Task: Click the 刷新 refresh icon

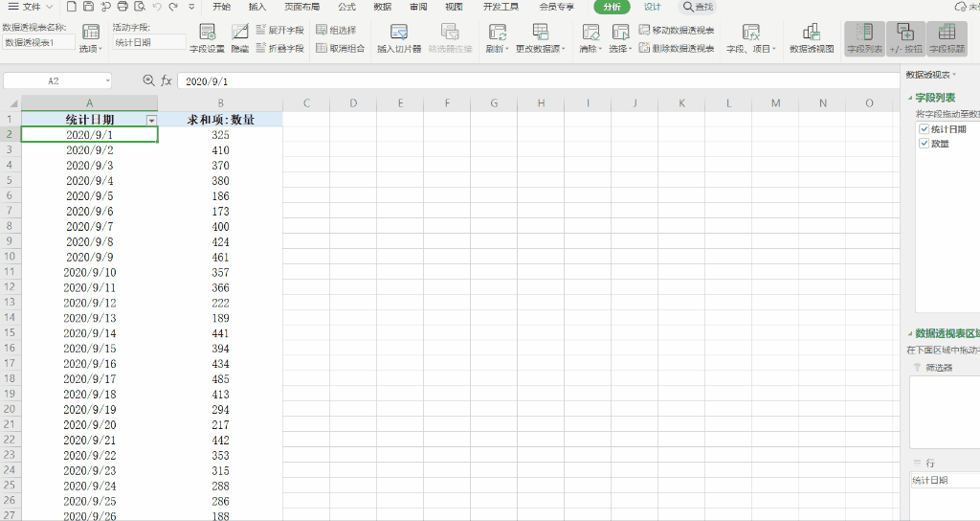Action: point(498,38)
